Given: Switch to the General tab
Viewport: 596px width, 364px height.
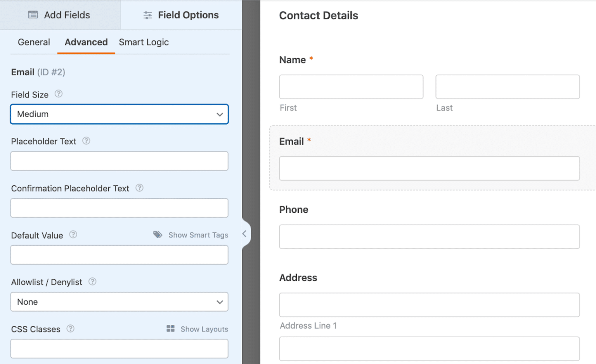Looking at the screenshot, I should coord(34,42).
